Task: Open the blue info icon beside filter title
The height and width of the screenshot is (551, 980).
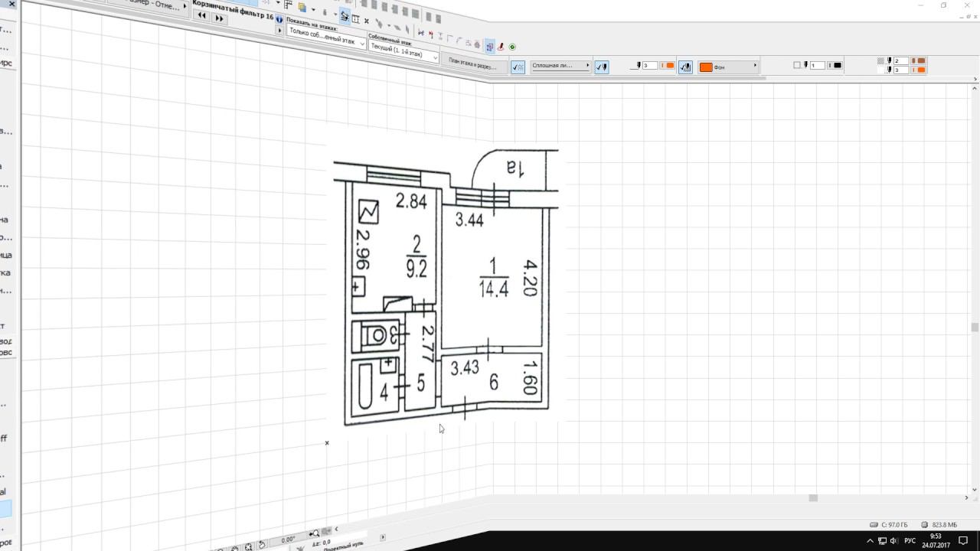Action: tap(279, 20)
